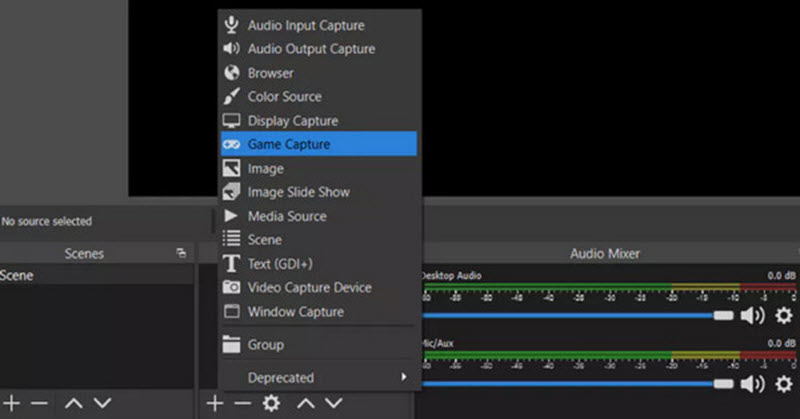Screen dimensions: 800x419
Task: Select Audio Output Capture source
Action: [319, 49]
